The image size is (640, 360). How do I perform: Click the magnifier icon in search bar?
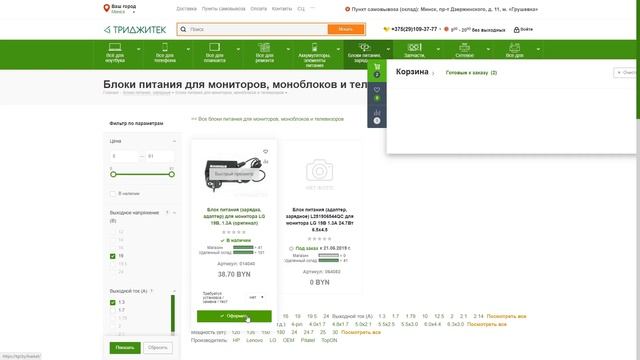point(183,29)
